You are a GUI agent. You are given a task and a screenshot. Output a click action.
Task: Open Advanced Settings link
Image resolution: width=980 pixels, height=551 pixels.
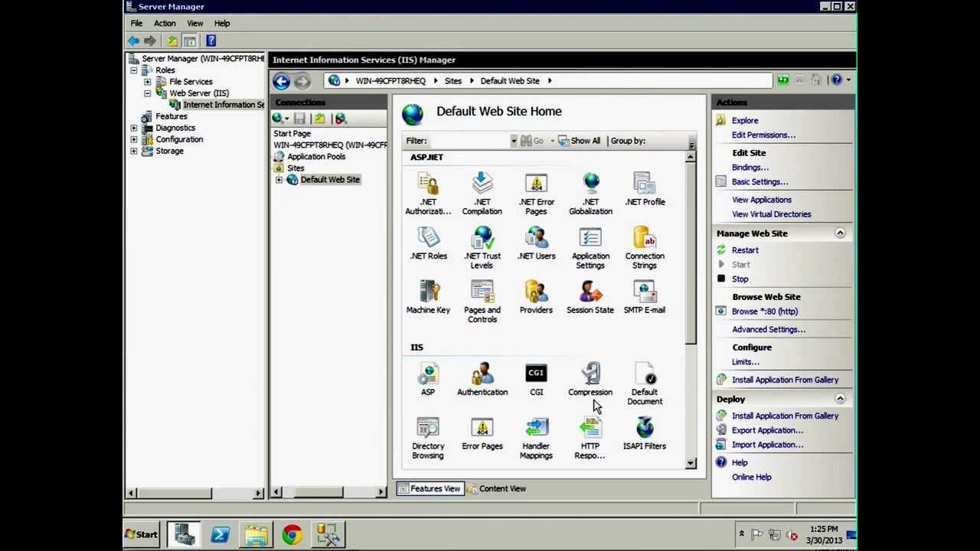click(x=769, y=330)
